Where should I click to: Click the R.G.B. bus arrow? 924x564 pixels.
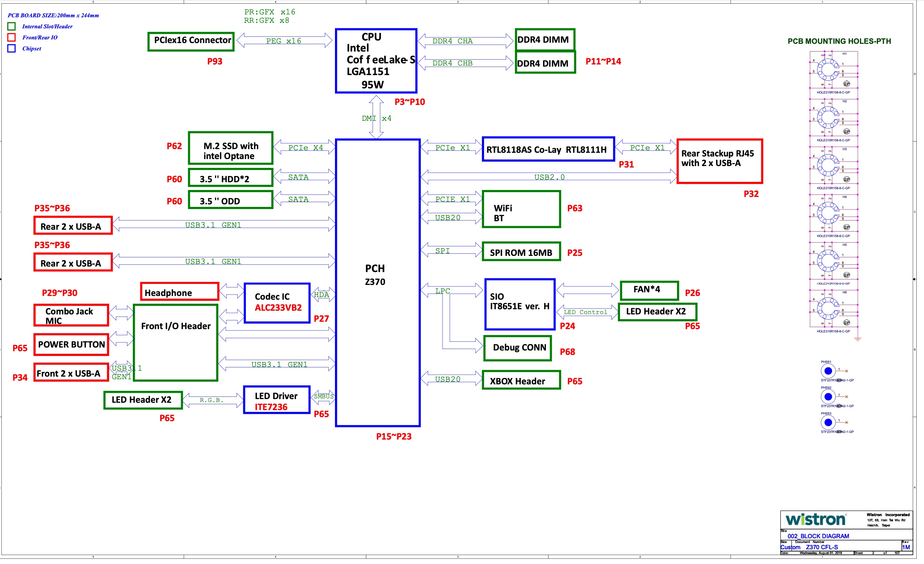(x=213, y=400)
